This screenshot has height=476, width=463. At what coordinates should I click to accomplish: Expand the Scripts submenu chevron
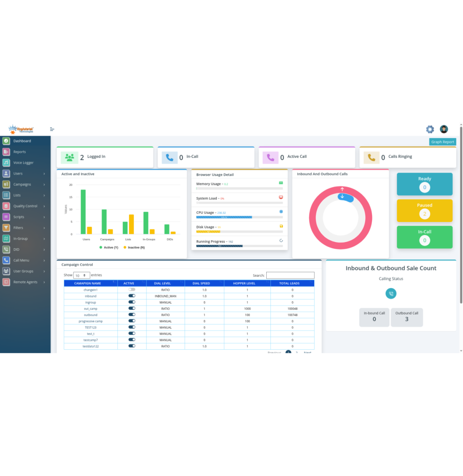45,217
